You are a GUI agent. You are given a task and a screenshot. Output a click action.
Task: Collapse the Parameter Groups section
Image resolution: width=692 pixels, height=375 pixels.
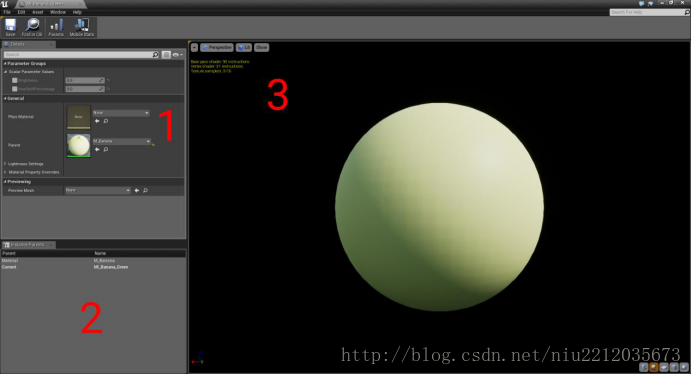[5, 64]
